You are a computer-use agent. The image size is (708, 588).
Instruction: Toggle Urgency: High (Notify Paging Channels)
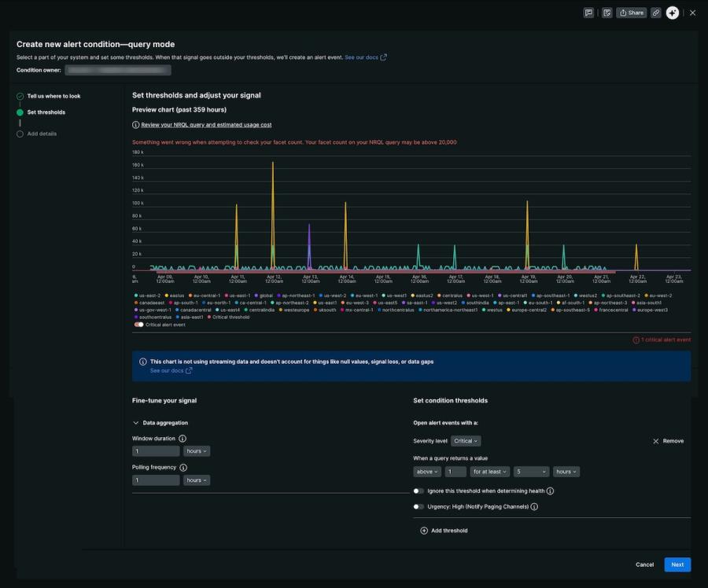click(x=419, y=507)
